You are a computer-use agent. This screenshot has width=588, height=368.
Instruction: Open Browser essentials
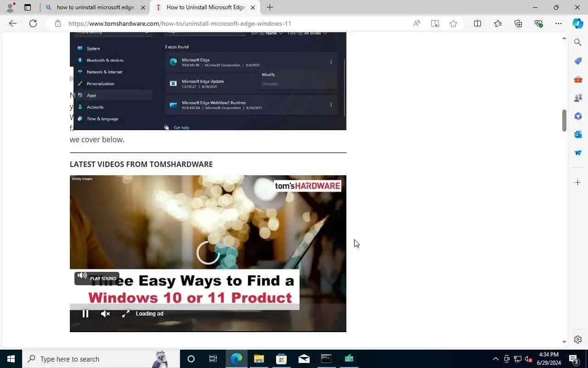pos(538,23)
